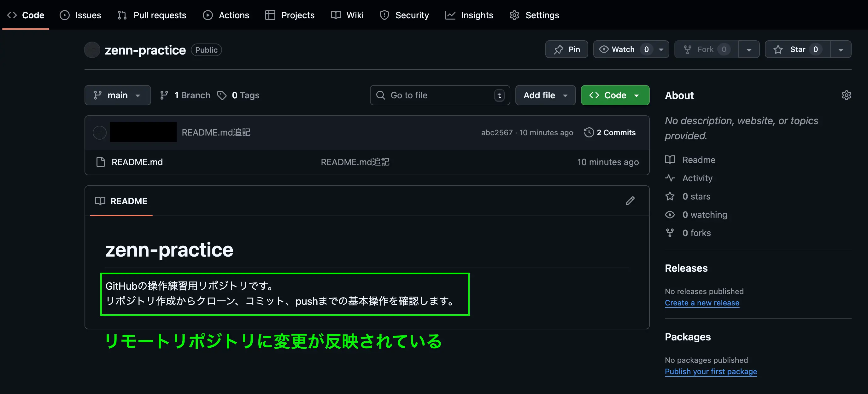Open the Star lists dropdown arrow

(841, 49)
